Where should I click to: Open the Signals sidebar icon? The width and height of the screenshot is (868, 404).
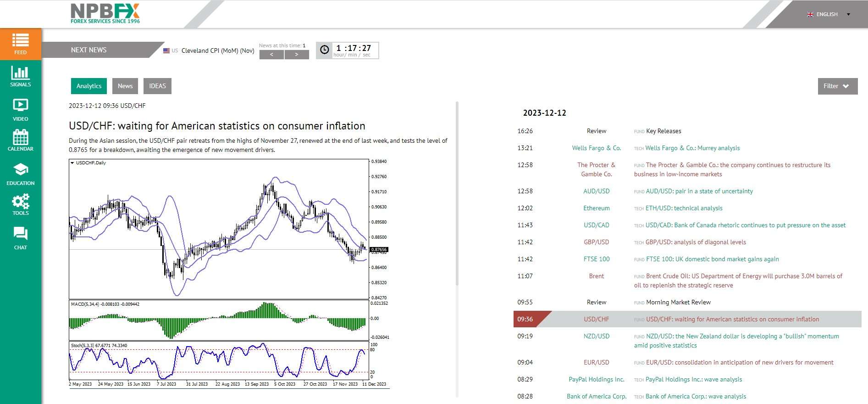(x=21, y=76)
